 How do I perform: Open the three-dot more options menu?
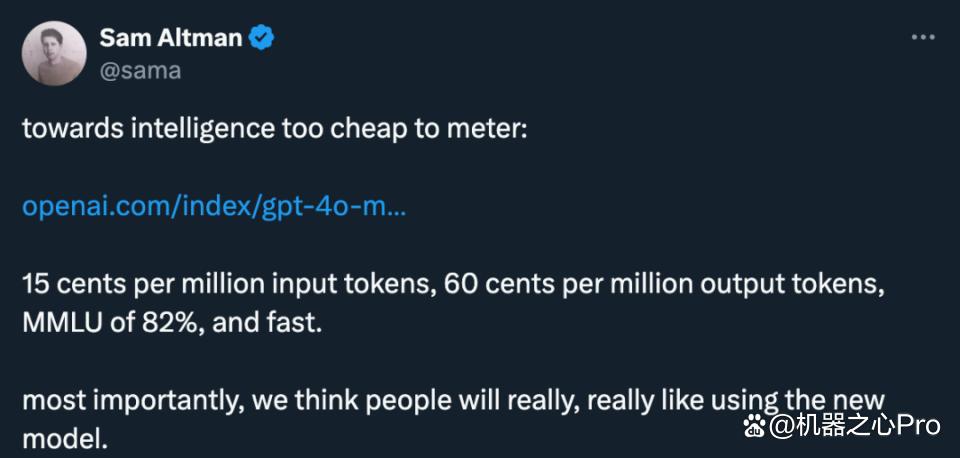pos(923,38)
